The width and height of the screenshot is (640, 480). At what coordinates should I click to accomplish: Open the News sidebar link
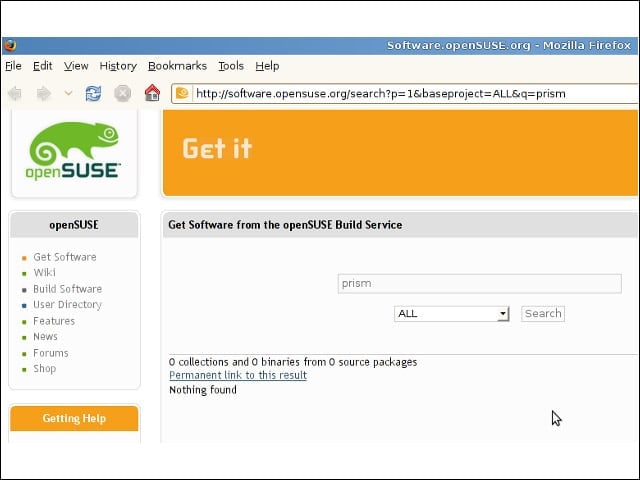(x=45, y=337)
